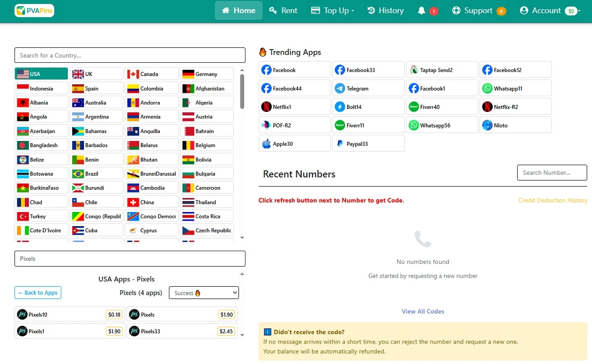Click the app search field containing Pixels

[x=130, y=258]
